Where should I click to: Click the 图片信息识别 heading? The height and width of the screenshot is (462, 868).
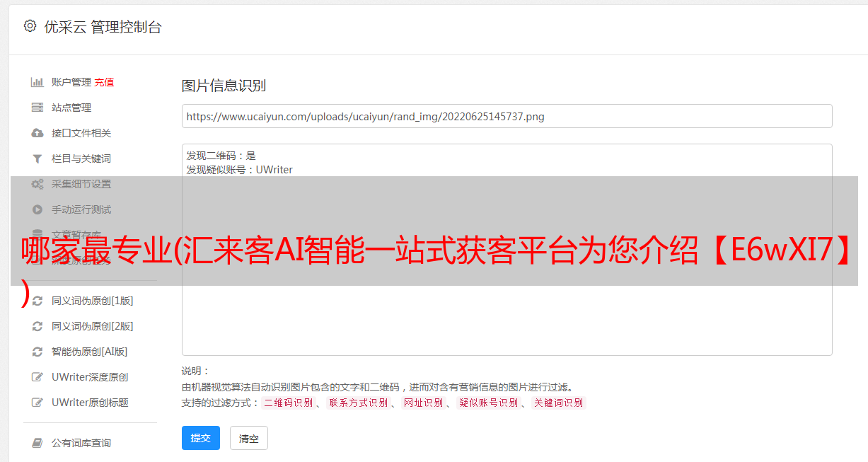[224, 86]
